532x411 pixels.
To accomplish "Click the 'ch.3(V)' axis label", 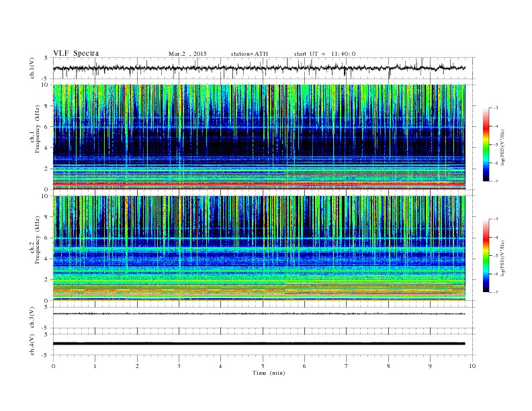I will 32,318.
